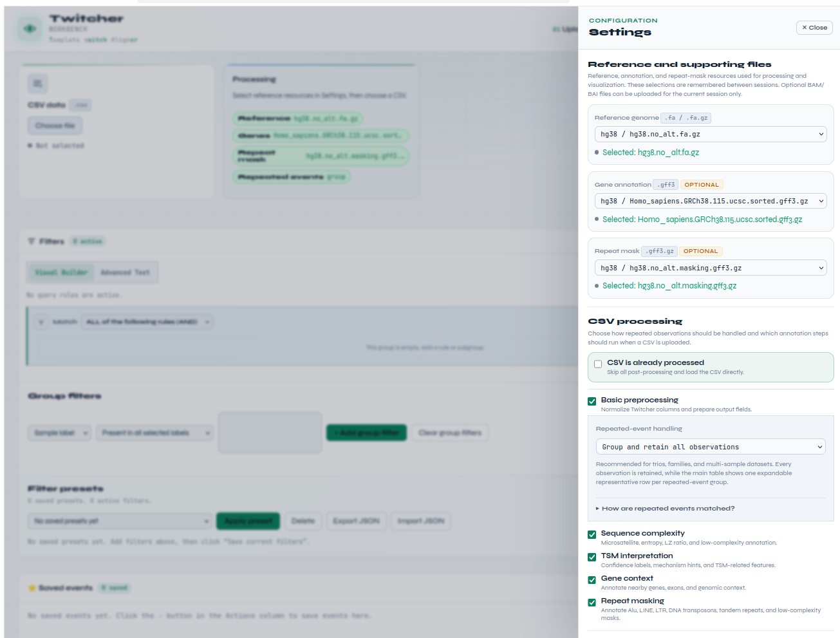Switch to the Advanced Text tab
840x638 pixels.
(x=126, y=272)
